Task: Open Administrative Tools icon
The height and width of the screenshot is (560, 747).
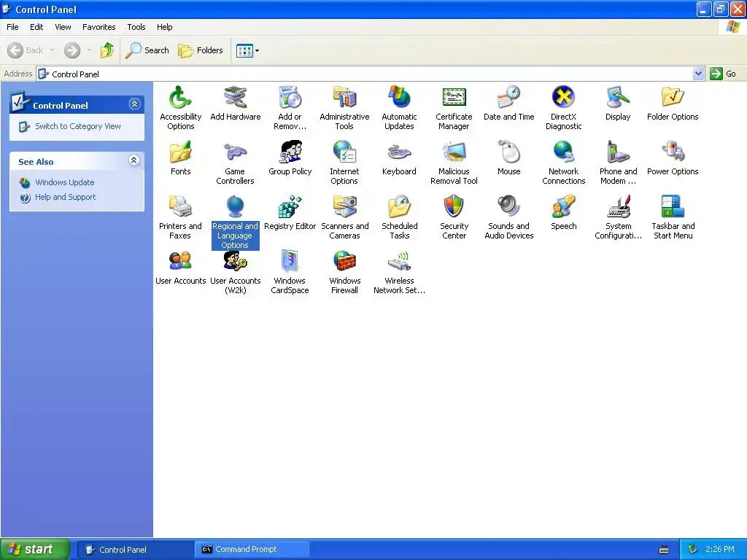Action: coord(344,108)
